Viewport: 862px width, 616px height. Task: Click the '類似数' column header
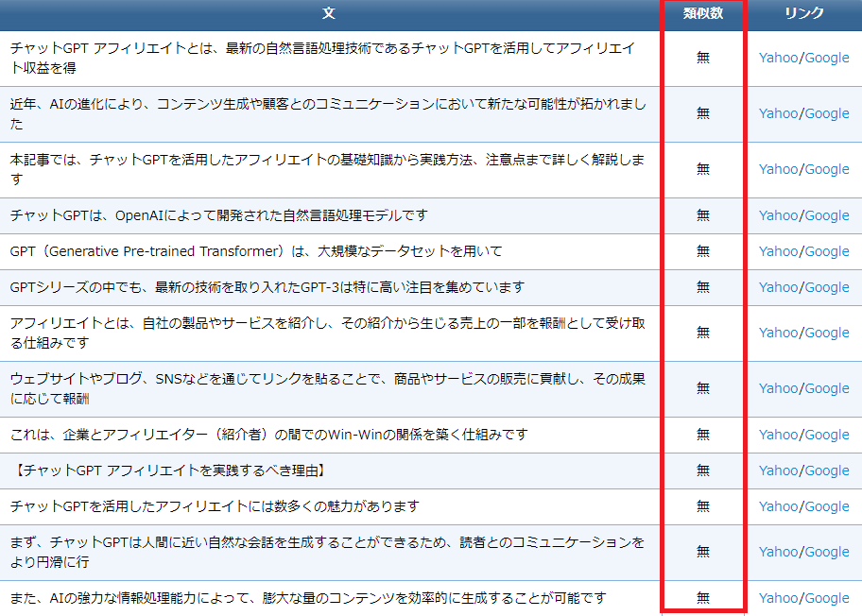pos(703,13)
